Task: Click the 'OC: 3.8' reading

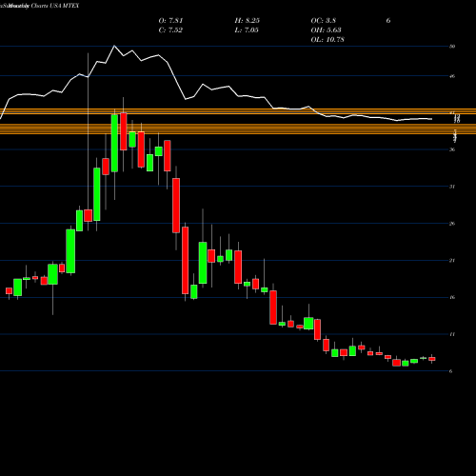Action: [324, 21]
